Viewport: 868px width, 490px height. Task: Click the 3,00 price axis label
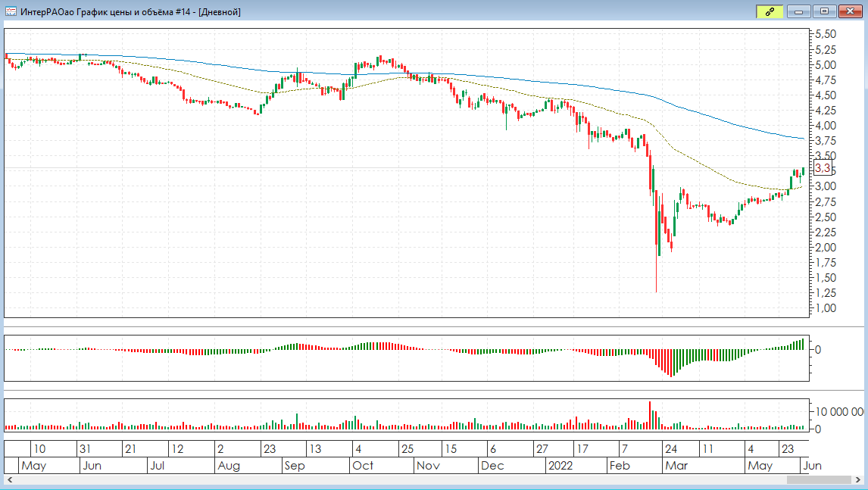pyautogui.click(x=826, y=186)
